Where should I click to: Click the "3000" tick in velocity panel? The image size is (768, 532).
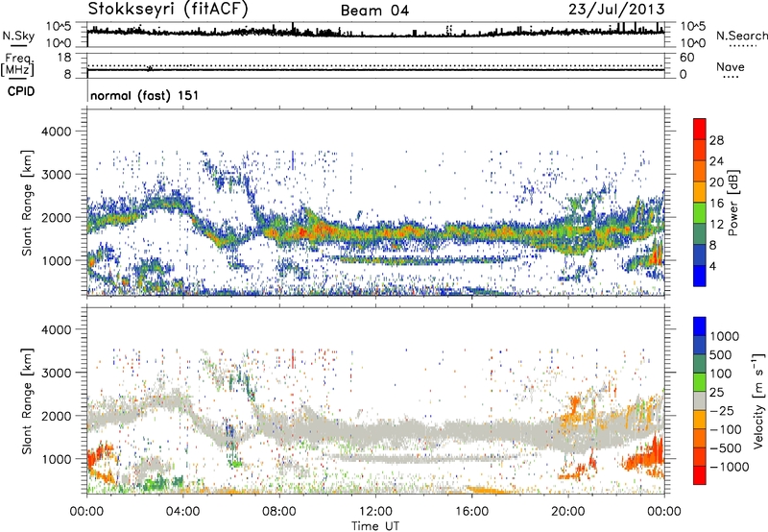coord(57,373)
